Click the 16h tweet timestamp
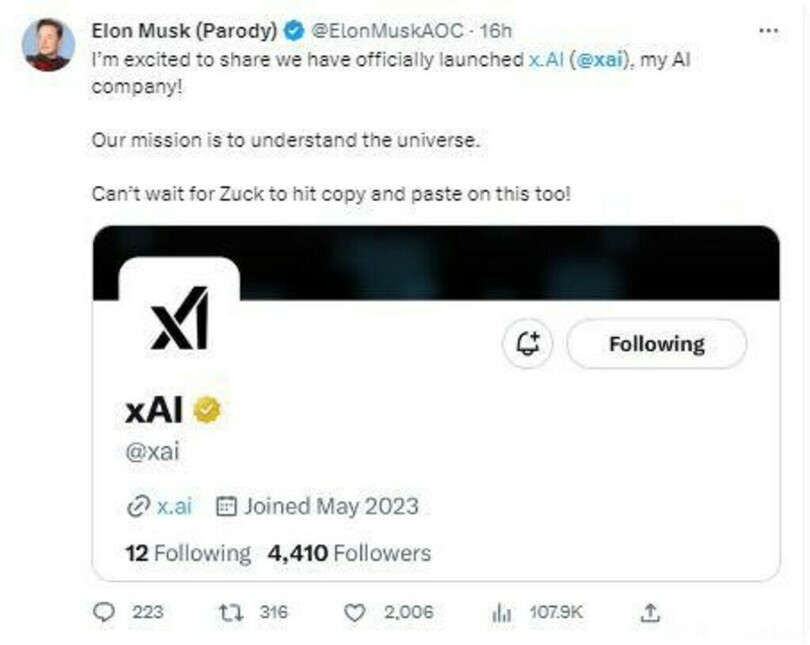This screenshot has height=645, width=810. click(x=496, y=31)
